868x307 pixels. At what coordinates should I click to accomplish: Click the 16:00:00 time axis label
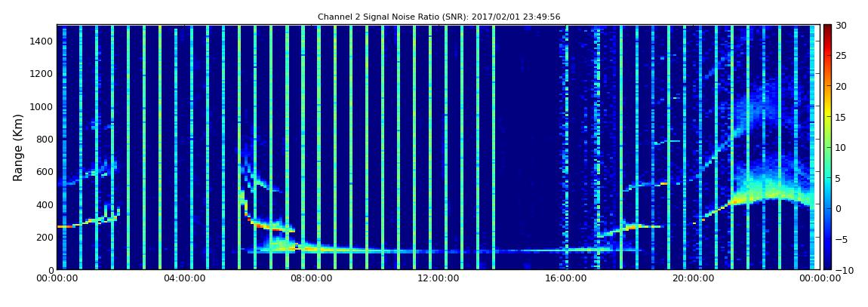point(565,279)
